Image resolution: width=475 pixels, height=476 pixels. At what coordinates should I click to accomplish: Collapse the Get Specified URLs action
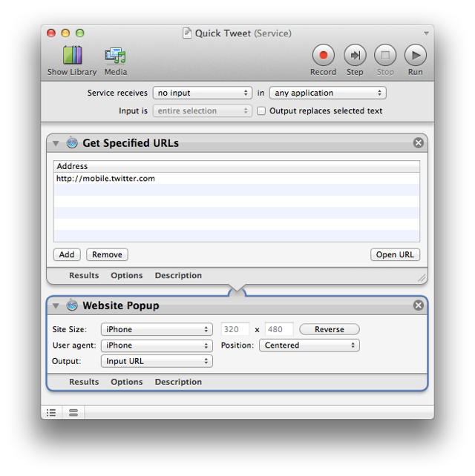tap(56, 143)
